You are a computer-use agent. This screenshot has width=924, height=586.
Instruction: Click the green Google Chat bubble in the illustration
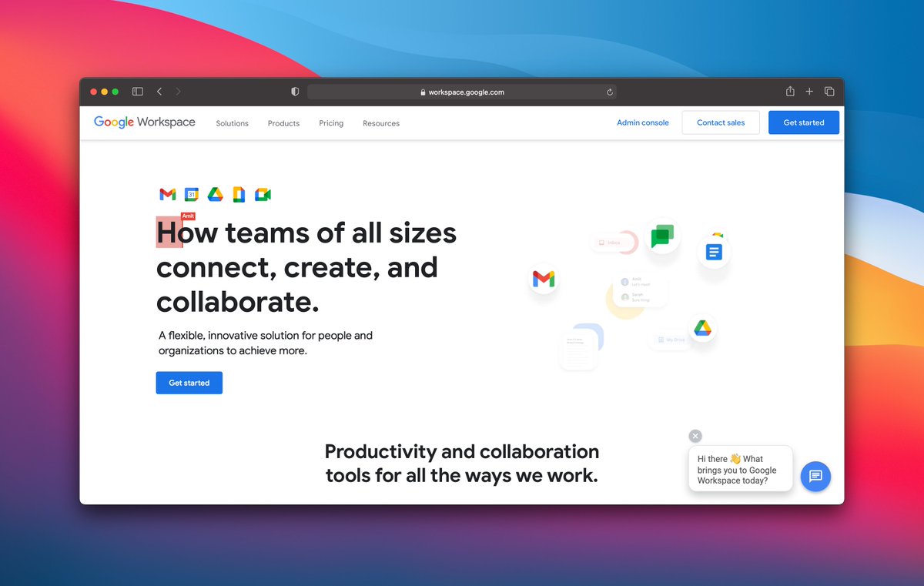pyautogui.click(x=662, y=236)
